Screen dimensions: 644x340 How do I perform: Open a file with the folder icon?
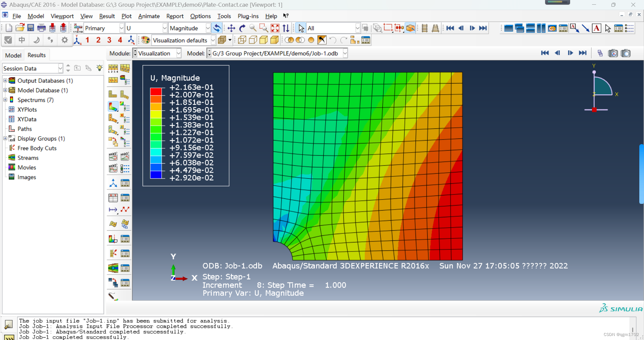(x=20, y=28)
